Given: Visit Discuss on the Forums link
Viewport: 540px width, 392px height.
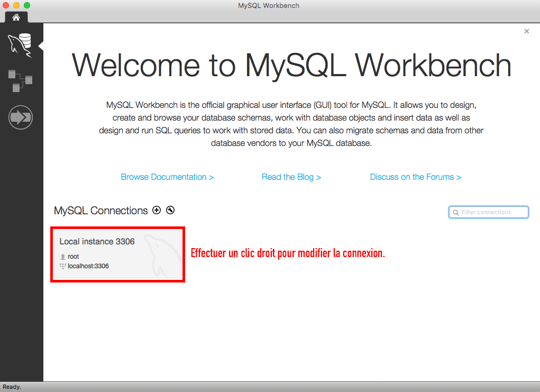Looking at the screenshot, I should pyautogui.click(x=415, y=177).
